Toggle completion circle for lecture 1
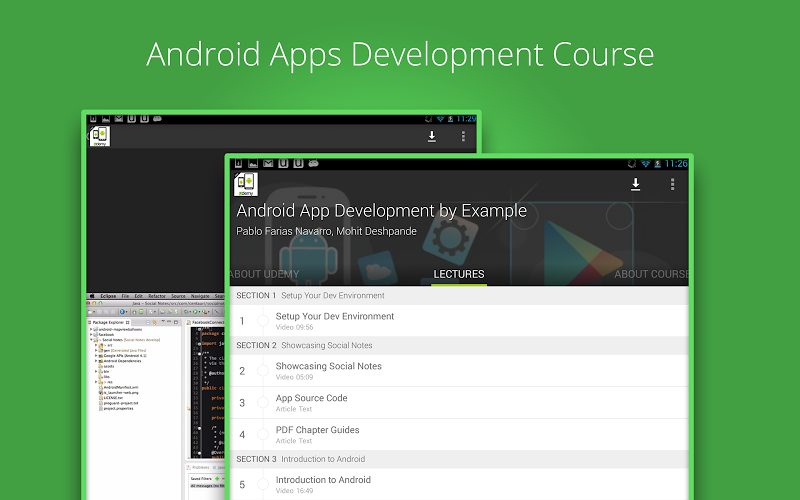The width and height of the screenshot is (800, 500). pos(263,321)
